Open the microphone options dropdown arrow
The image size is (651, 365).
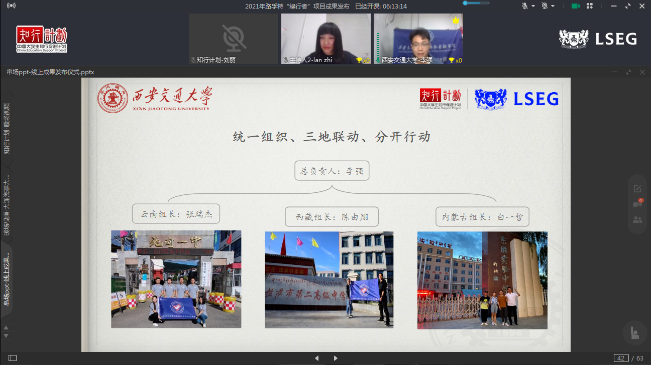point(533,6)
